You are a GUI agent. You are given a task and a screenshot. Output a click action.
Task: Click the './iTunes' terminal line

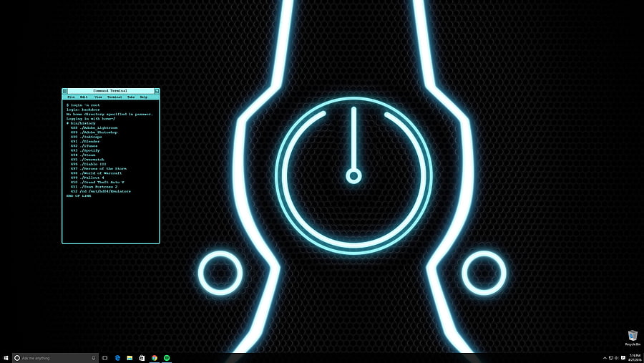click(84, 146)
